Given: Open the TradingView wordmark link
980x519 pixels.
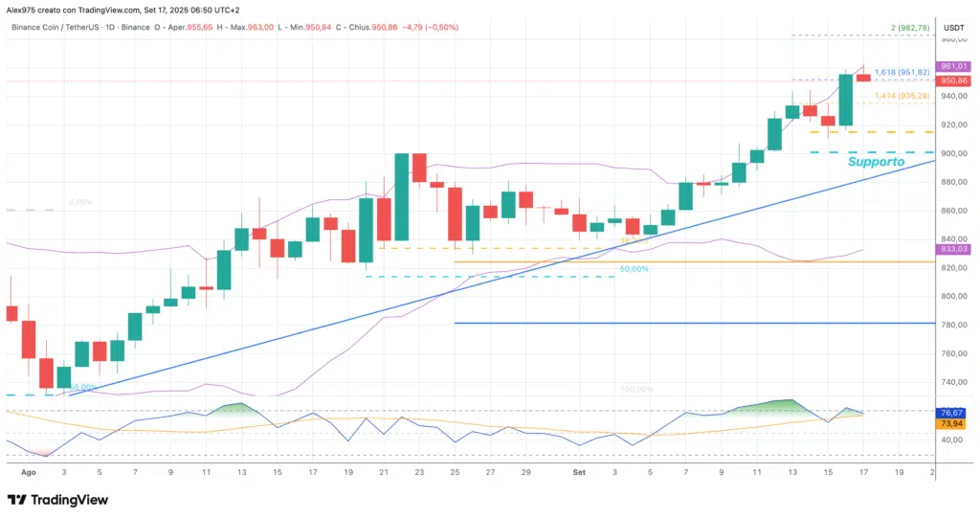Looking at the screenshot, I should pos(70,500).
